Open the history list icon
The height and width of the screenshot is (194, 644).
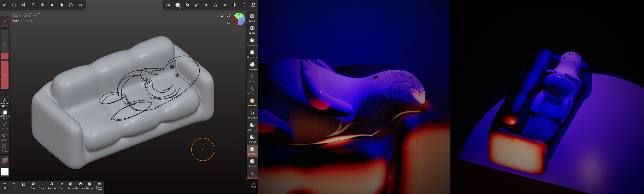pyautogui.click(x=23, y=185)
